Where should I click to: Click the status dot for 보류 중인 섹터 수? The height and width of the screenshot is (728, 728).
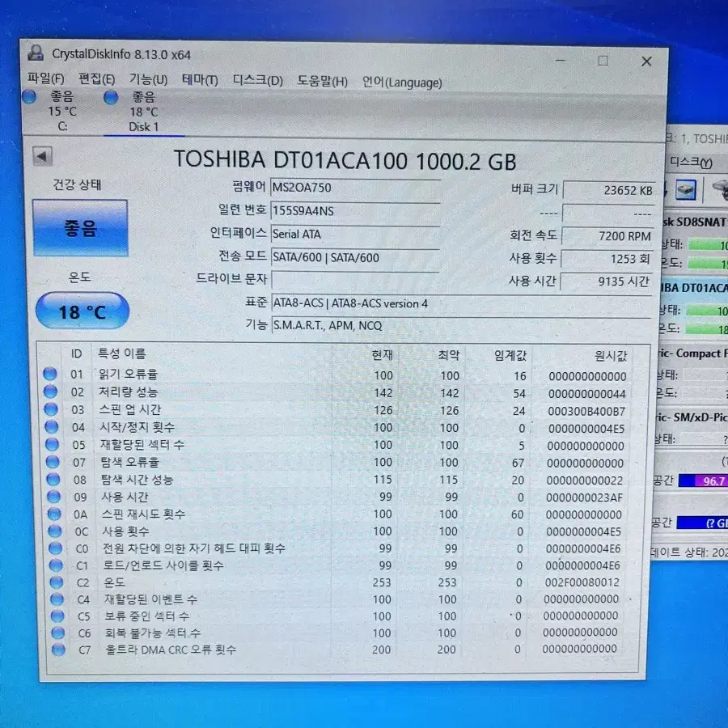[x=57, y=616]
